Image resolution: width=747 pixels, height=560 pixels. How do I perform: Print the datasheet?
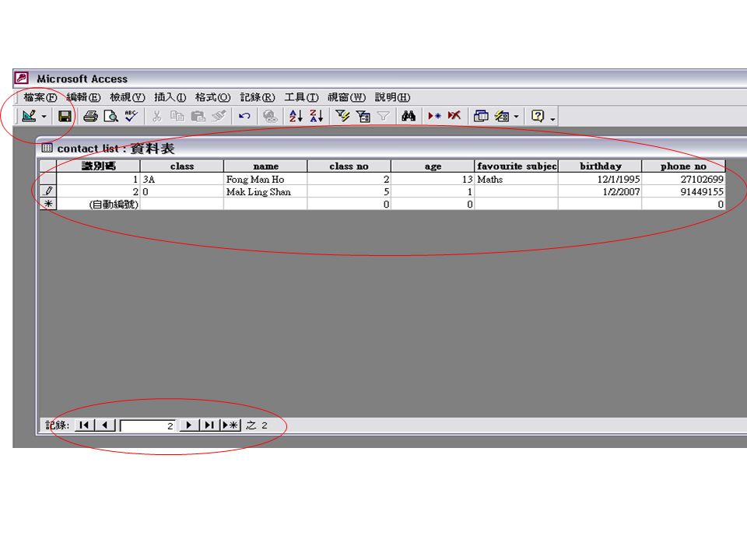[90, 116]
